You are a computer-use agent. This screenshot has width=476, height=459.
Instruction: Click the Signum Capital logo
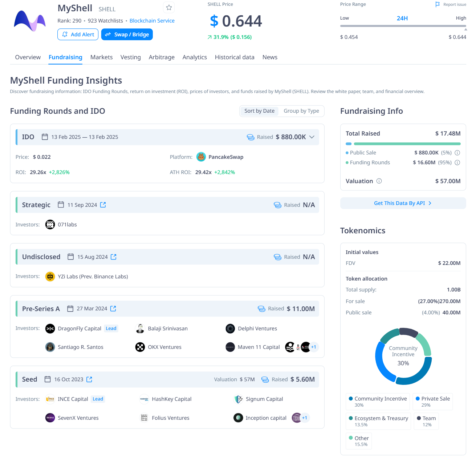coord(238,399)
